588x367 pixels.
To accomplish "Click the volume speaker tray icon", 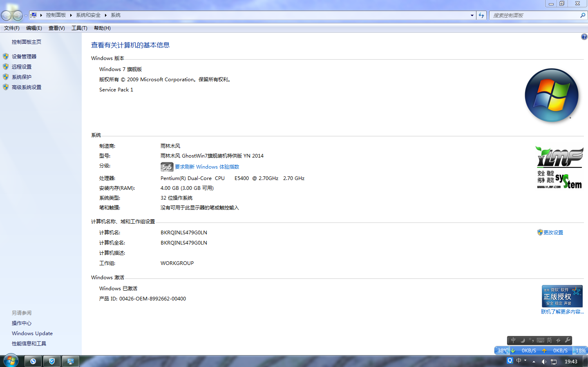I will click(544, 362).
